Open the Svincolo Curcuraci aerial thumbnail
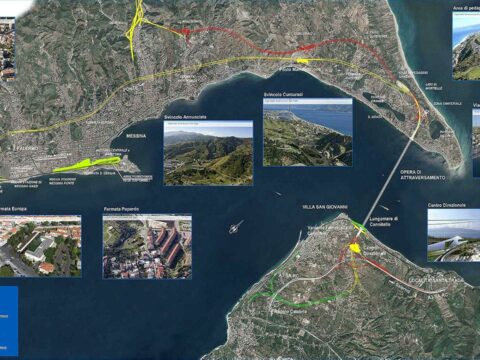 pos(308,132)
